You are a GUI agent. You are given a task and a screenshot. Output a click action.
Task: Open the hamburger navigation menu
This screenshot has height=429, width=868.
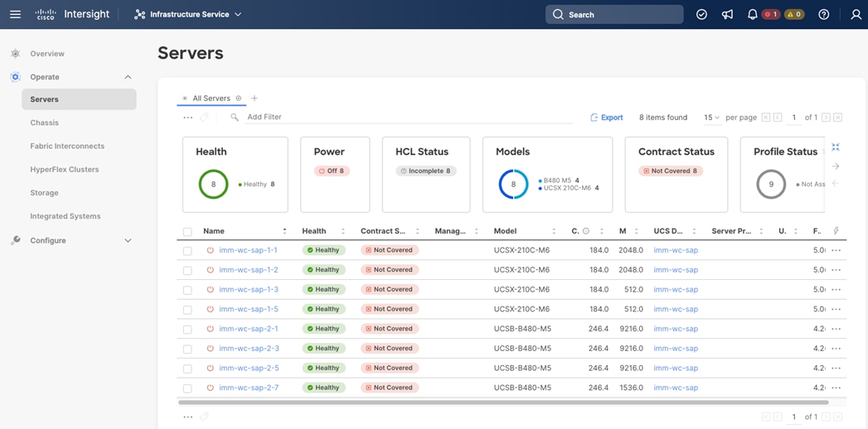pyautogui.click(x=16, y=14)
